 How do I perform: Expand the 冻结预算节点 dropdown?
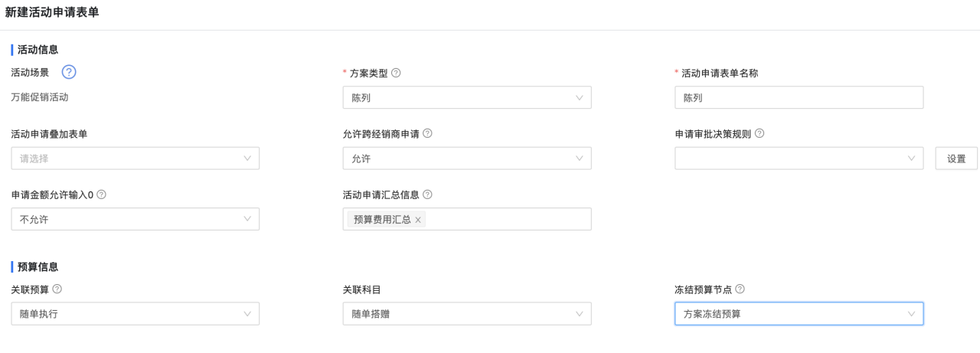[799, 314]
